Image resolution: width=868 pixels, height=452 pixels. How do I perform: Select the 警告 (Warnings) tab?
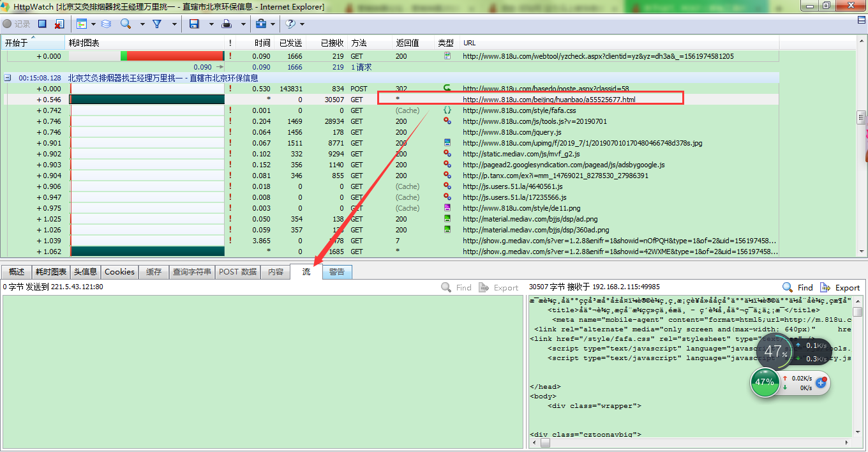tap(337, 272)
